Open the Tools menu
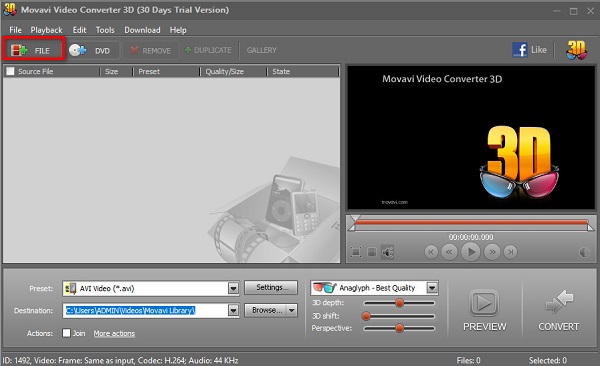 (x=105, y=30)
